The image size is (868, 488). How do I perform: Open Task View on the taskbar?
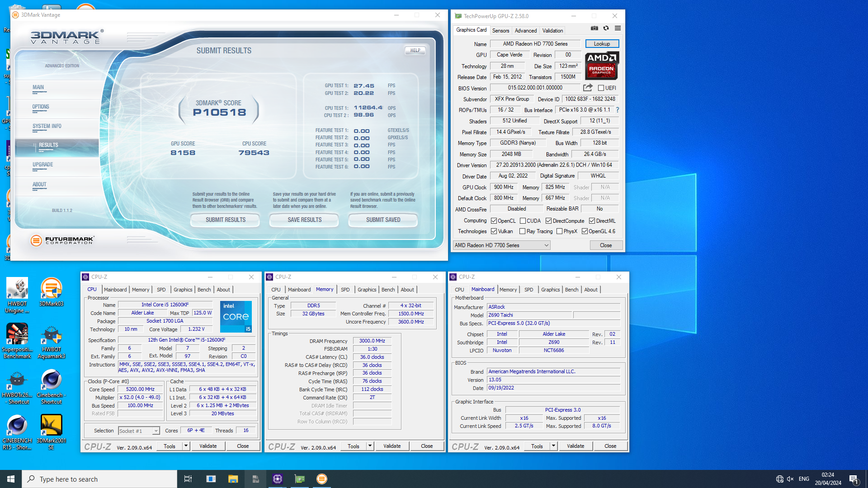(x=188, y=479)
